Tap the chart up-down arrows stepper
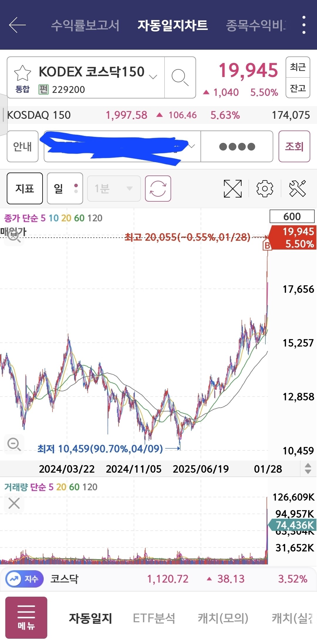 click(x=308, y=469)
